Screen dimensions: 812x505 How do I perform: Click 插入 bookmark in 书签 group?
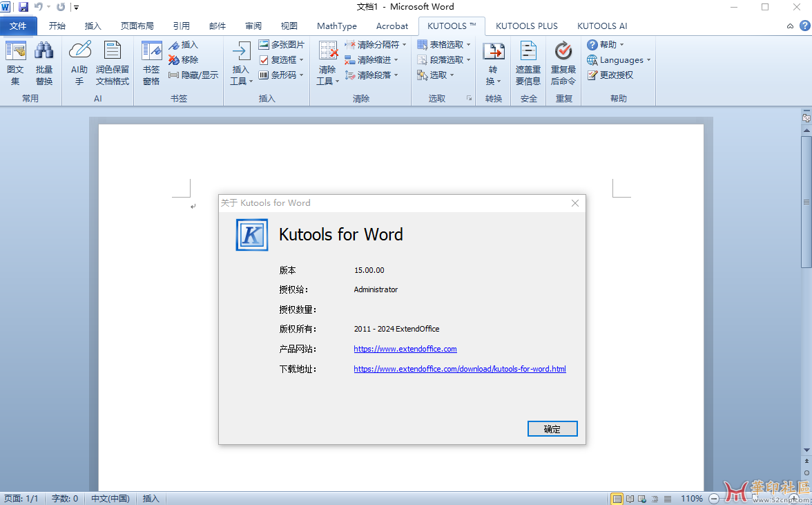click(184, 45)
